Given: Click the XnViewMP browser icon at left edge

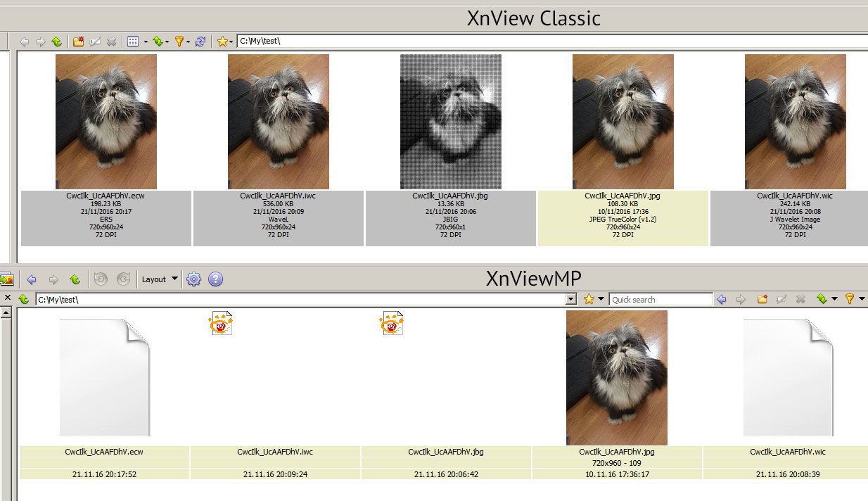Looking at the screenshot, I should pos(6,279).
